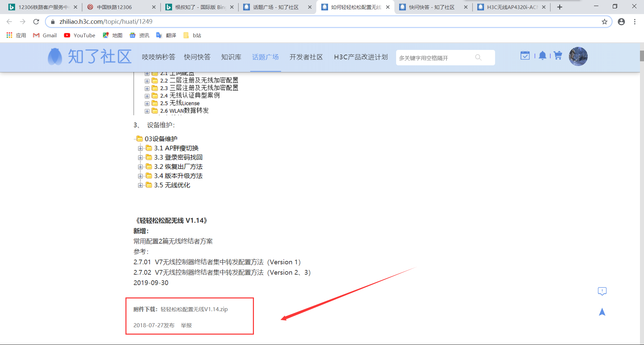Open the Chrome profile account icon

[x=621, y=22]
